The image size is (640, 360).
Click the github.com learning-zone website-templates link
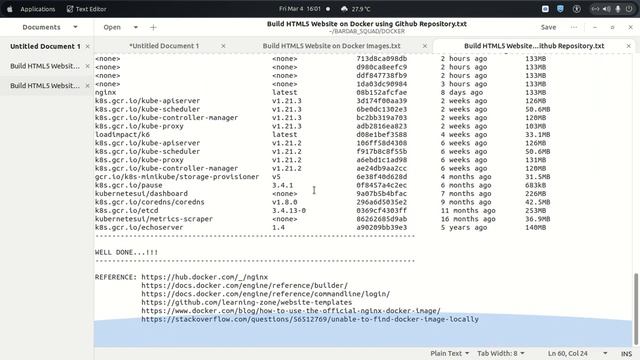(x=247, y=302)
